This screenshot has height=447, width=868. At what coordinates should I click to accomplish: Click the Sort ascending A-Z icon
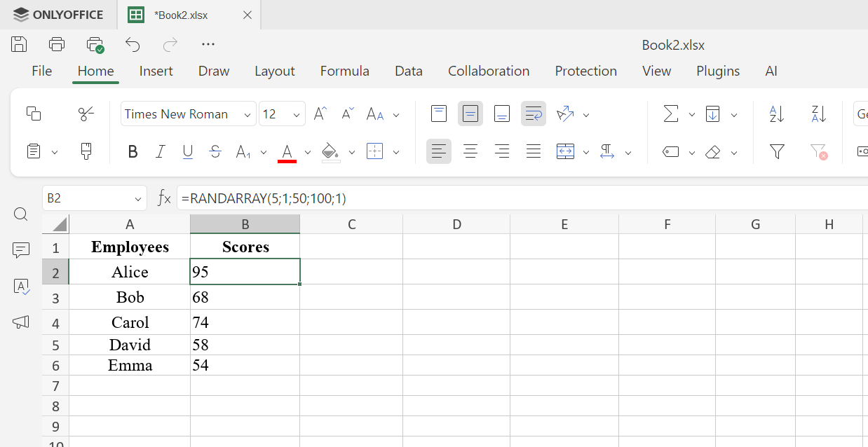(777, 114)
